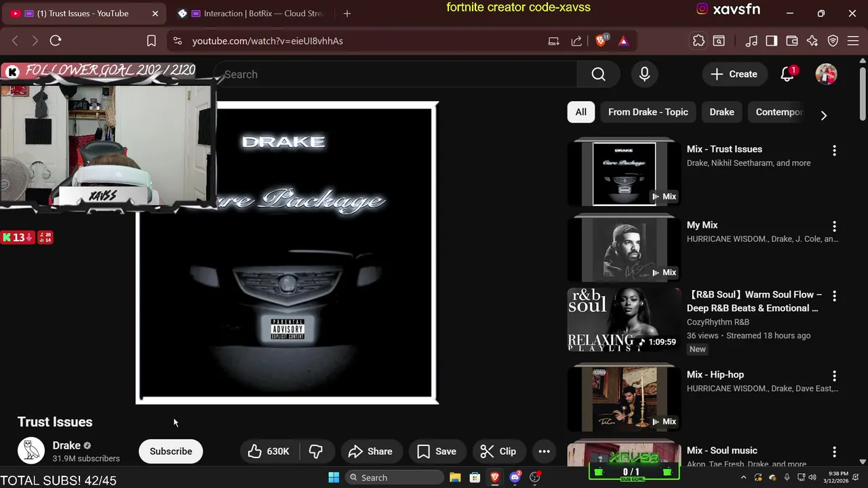Viewport: 868px width, 488px height.
Task: Open taskbar clock showing 9:38 PM
Action: (x=837, y=477)
